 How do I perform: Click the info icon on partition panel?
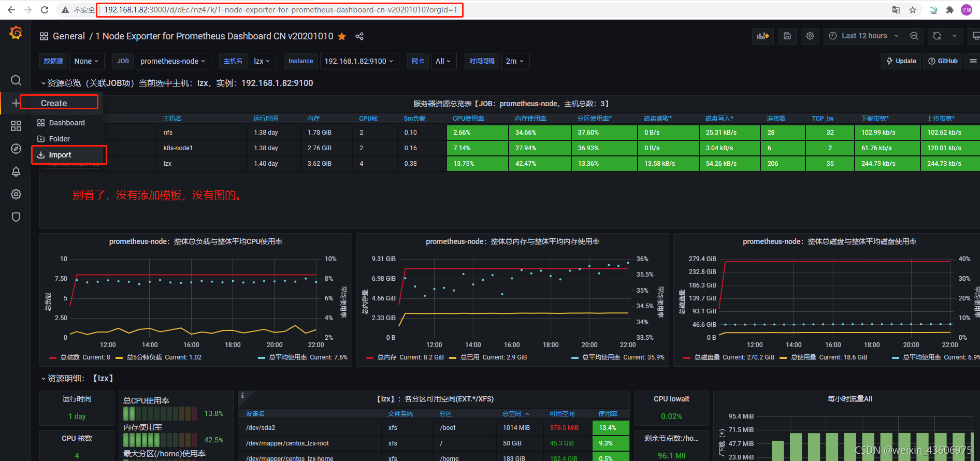(242, 396)
